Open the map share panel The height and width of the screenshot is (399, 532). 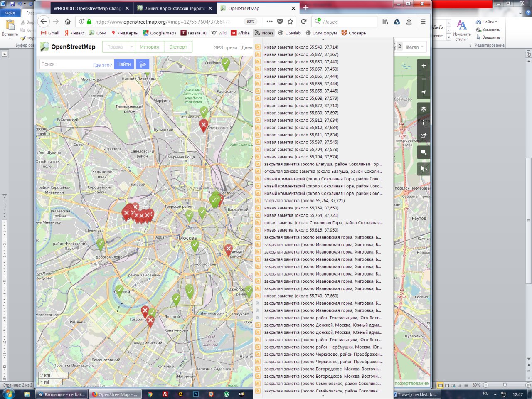424,136
